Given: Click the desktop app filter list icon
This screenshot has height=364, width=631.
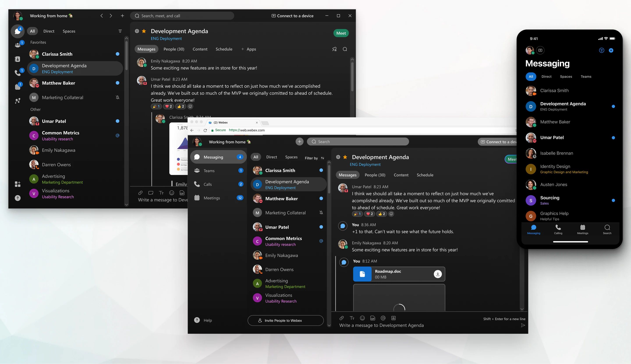Looking at the screenshot, I should (120, 31).
